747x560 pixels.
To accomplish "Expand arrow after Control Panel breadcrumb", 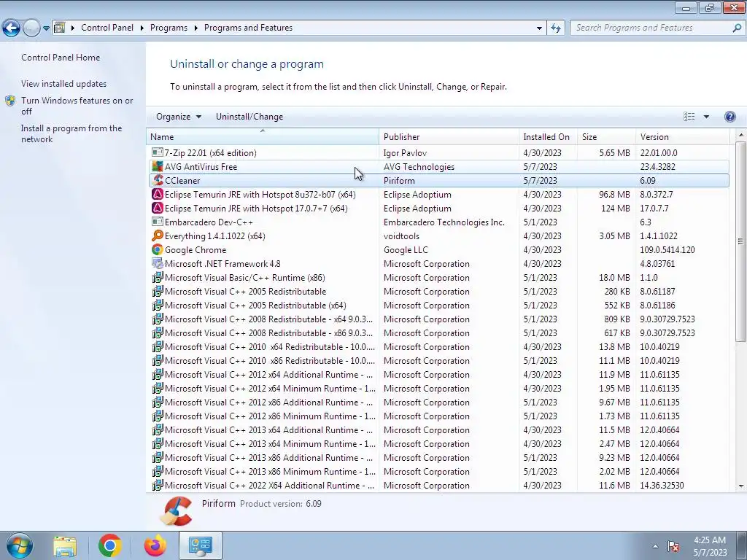I will pos(142,28).
